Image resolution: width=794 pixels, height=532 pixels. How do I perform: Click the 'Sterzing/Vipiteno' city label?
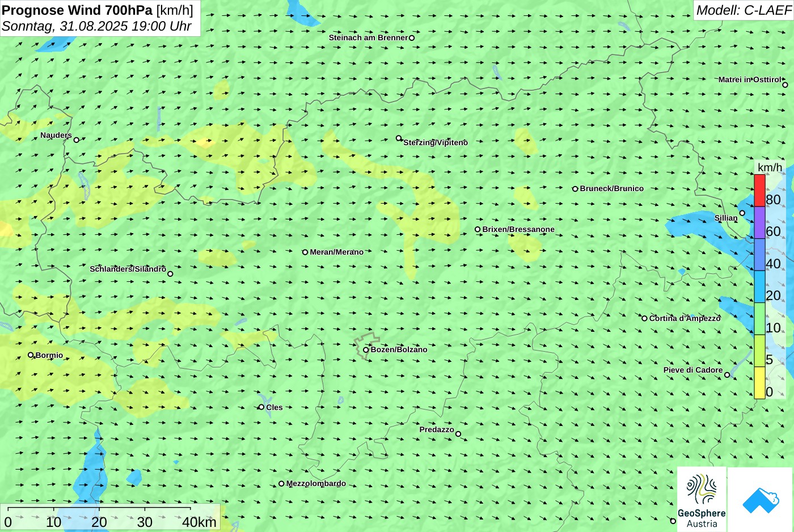[x=436, y=142]
